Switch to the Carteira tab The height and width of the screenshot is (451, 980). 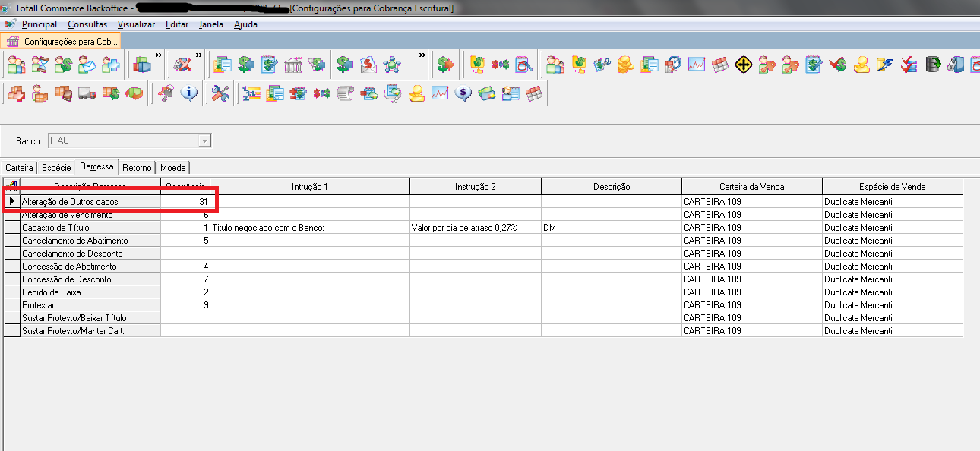[20, 168]
